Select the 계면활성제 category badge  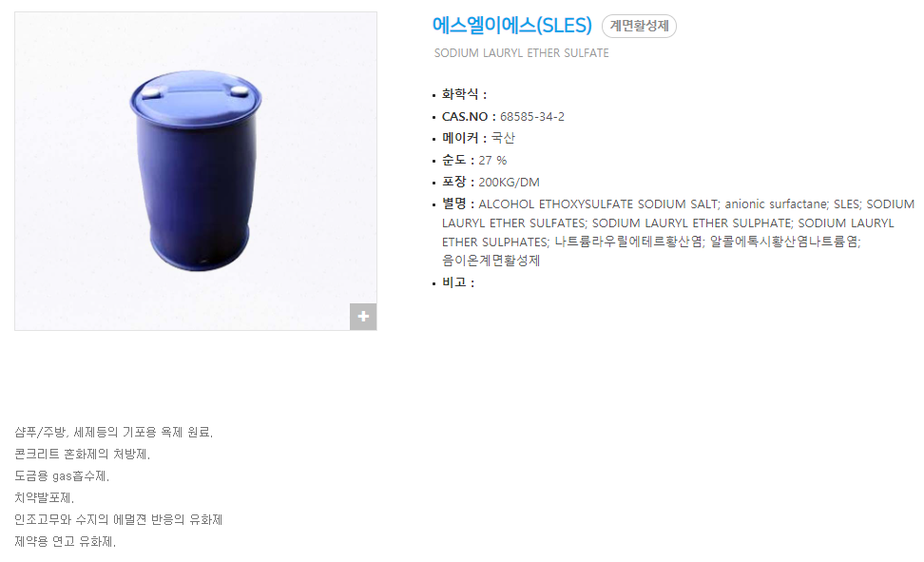point(639,26)
